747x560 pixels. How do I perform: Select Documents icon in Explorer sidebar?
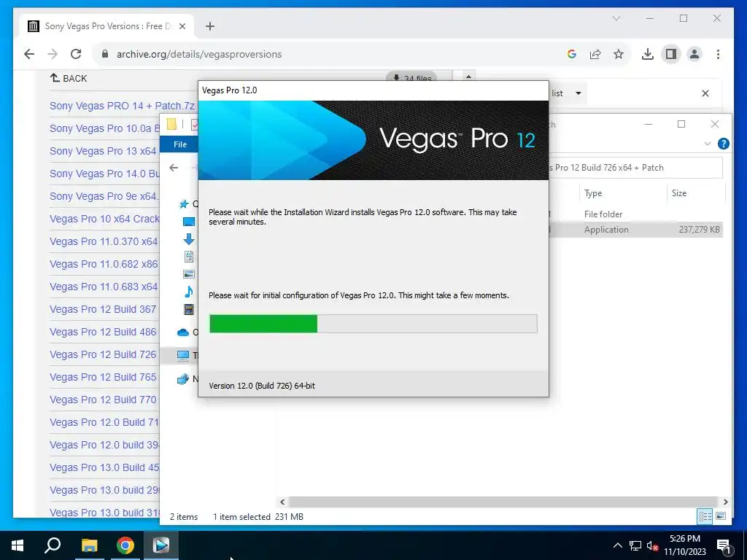[189, 257]
